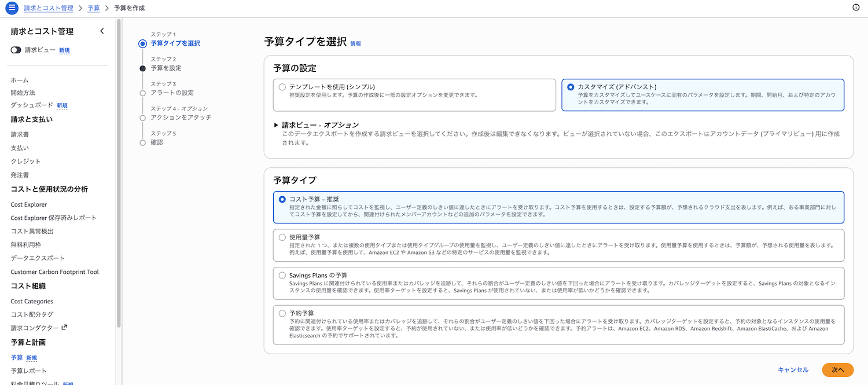Screen dimensions: 868x385
Task: Open Cost Categories sidebar item
Action: coord(32,301)
